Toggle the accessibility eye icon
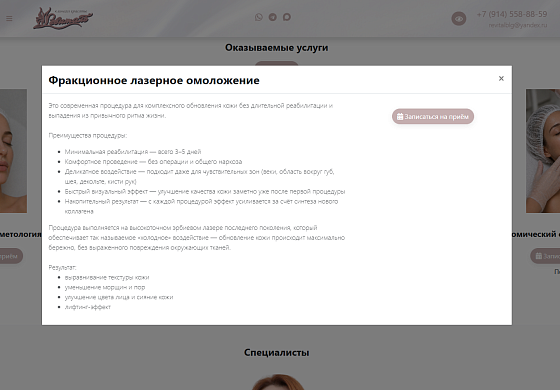560x390 pixels. pos(459,19)
